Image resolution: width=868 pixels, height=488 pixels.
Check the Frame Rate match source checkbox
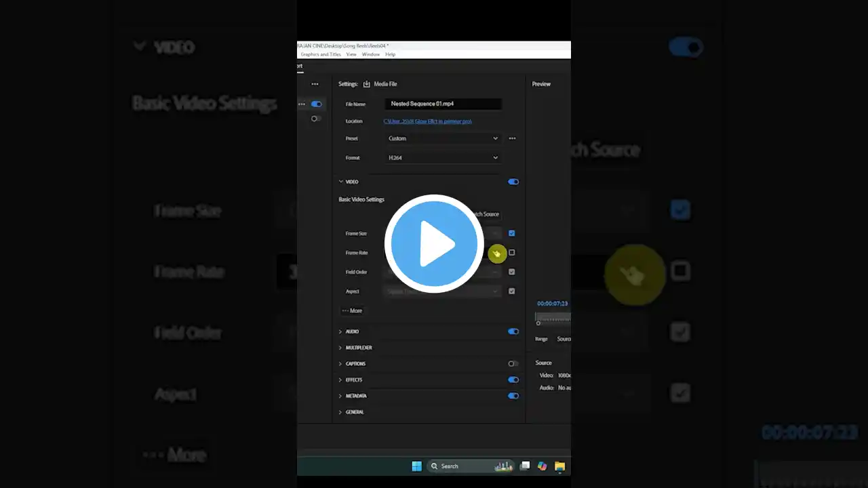pyautogui.click(x=512, y=253)
